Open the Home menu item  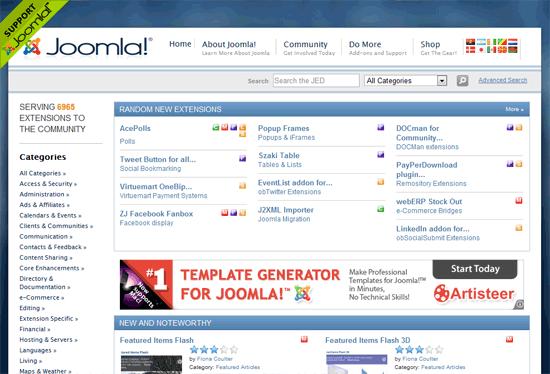tap(180, 44)
